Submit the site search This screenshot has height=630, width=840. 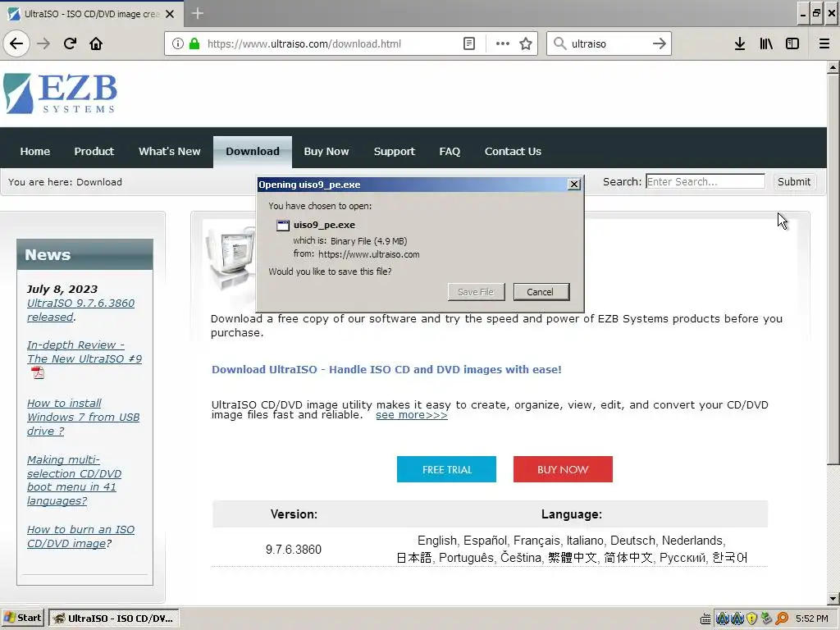tap(793, 181)
